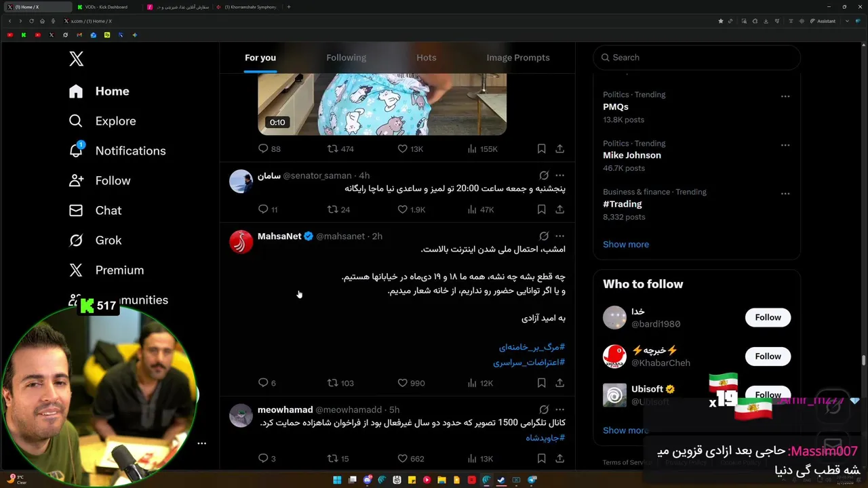
Task: Open Grok in the sidebar
Action: [x=95, y=241]
